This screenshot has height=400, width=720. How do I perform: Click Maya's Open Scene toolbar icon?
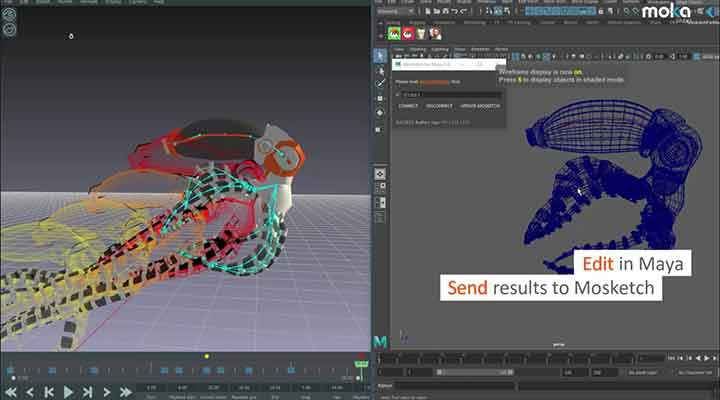pyautogui.click(x=437, y=11)
